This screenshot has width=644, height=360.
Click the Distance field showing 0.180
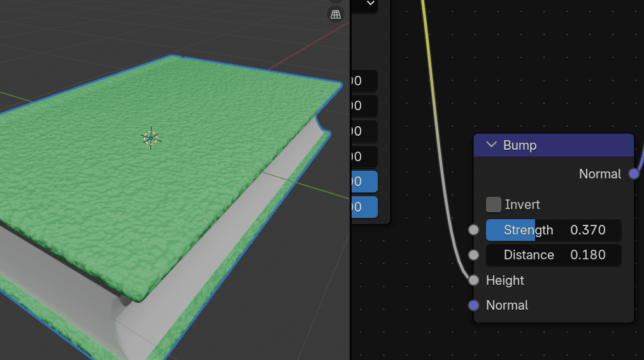[553, 255]
